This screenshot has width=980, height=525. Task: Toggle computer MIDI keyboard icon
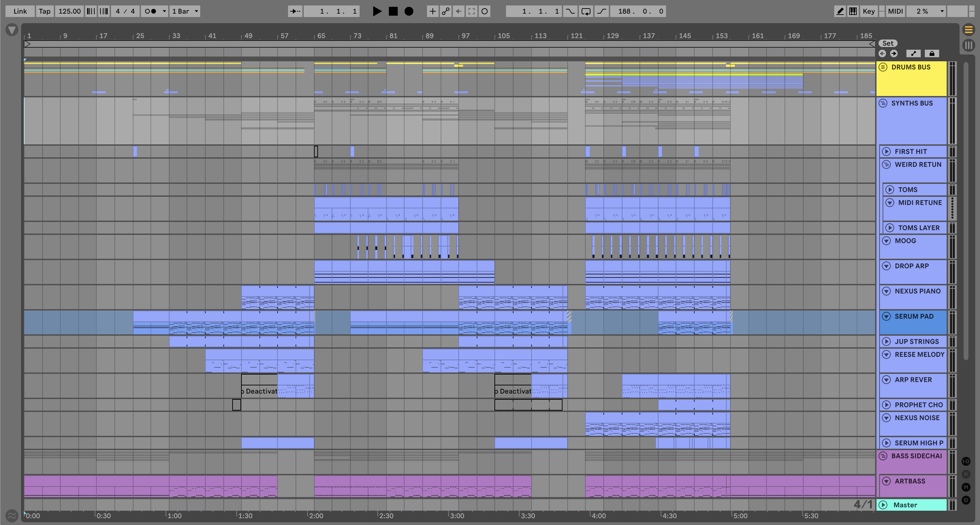point(853,11)
